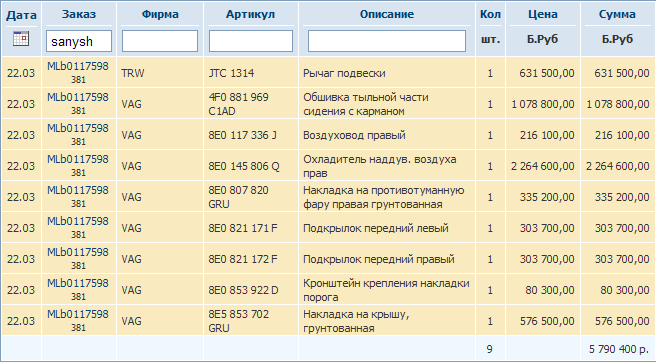Click the sum 2 264 600,00 in Сумма column
The image size is (656, 362).
pyautogui.click(x=618, y=166)
